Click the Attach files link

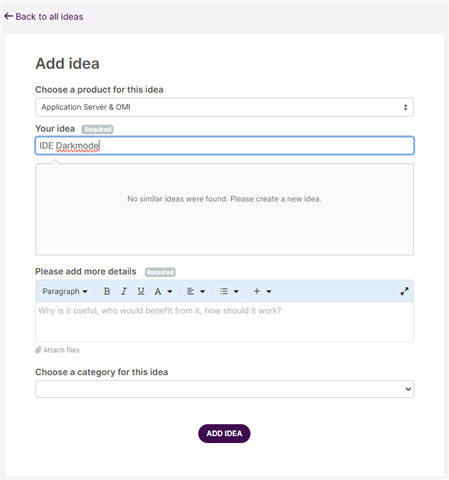click(58, 350)
